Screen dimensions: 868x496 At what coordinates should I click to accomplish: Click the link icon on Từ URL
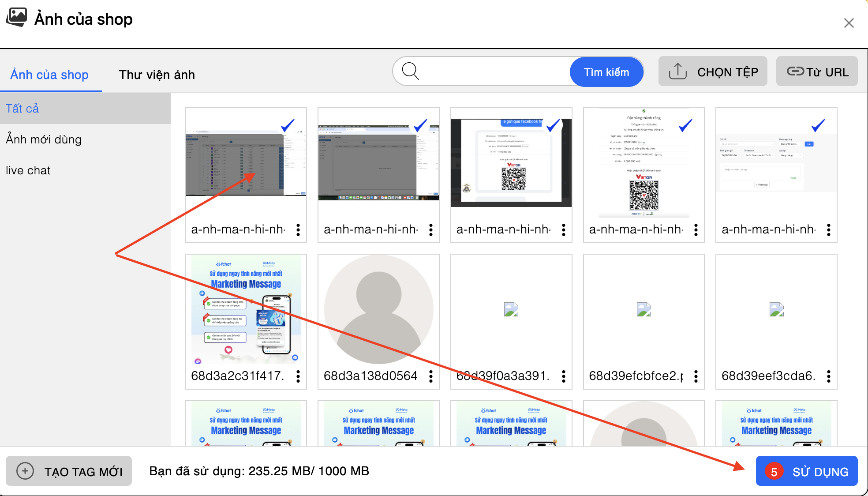coord(795,71)
